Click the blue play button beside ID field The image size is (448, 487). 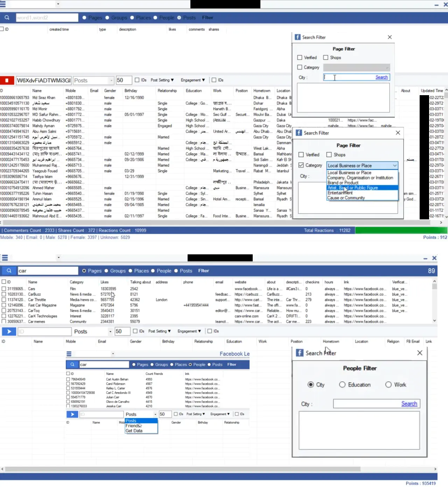(x=9, y=331)
